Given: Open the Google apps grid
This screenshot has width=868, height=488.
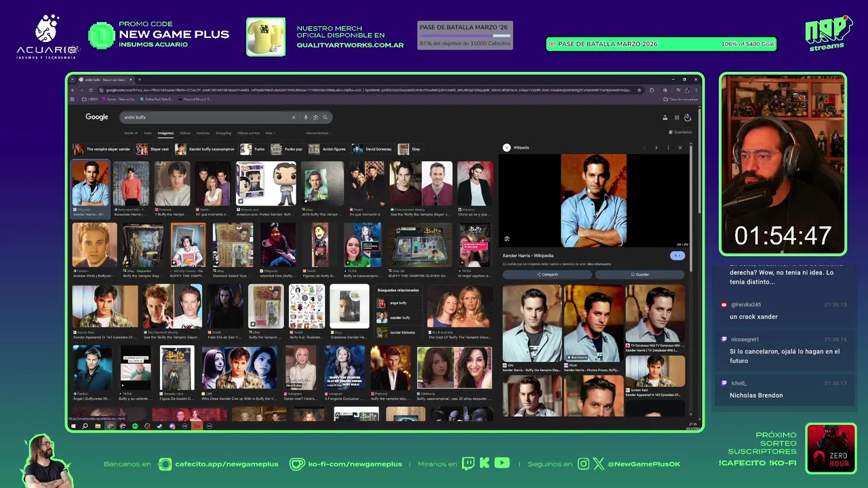Looking at the screenshot, I should click(677, 117).
